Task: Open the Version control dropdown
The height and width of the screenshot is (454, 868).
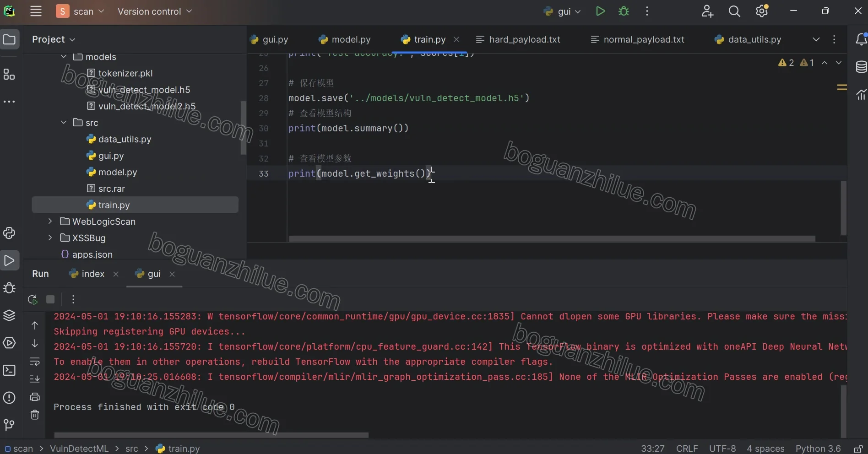Action: pos(155,11)
